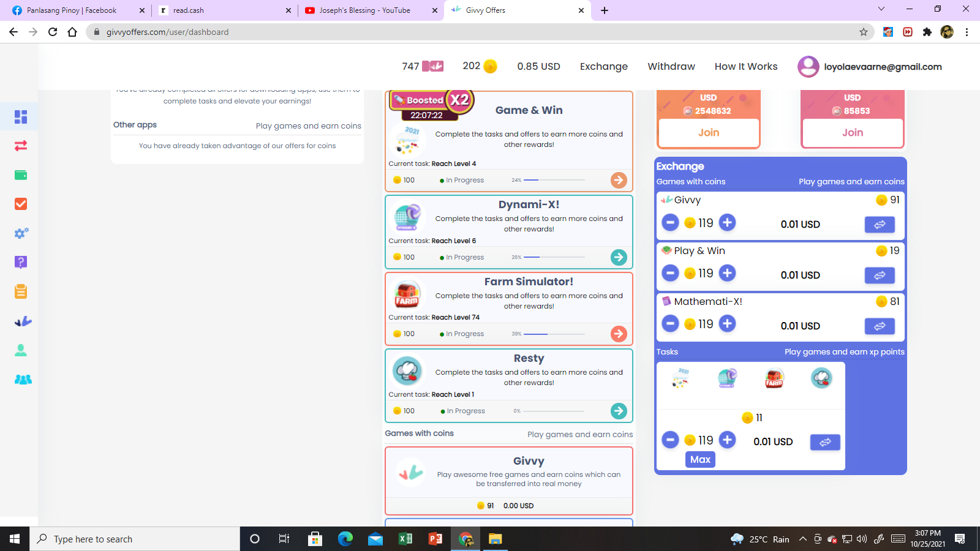Open PowerPoint from the taskbar
The image size is (980, 551).
[x=435, y=539]
